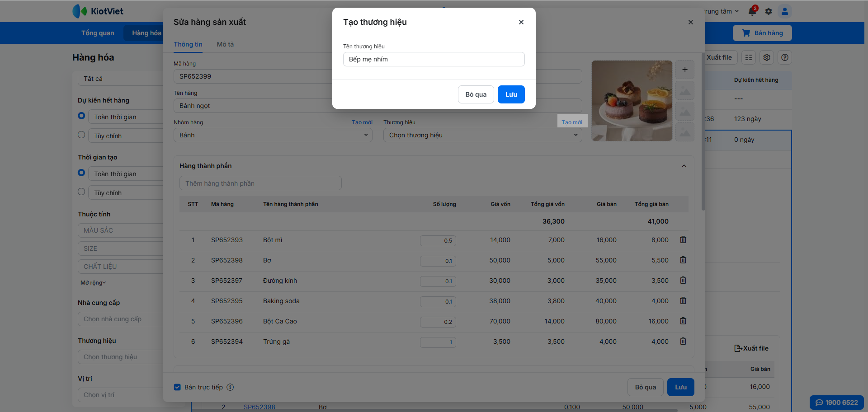Viewport: 868px width, 412px height.
Task: Edit quantity for Trứng gà
Action: pos(438,342)
